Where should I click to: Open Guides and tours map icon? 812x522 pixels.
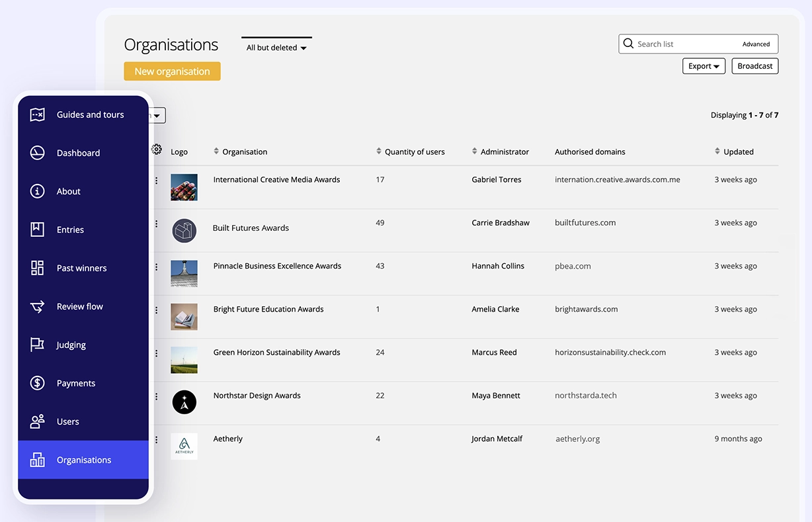click(38, 114)
